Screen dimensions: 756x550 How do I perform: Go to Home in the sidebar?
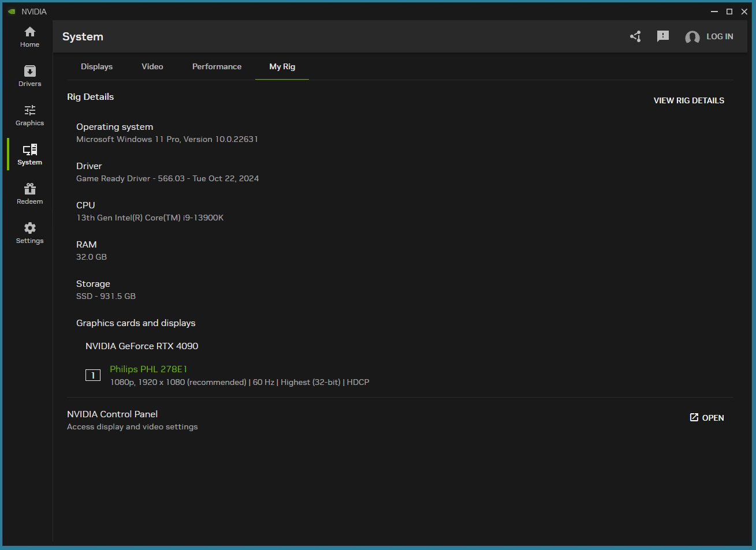click(29, 37)
